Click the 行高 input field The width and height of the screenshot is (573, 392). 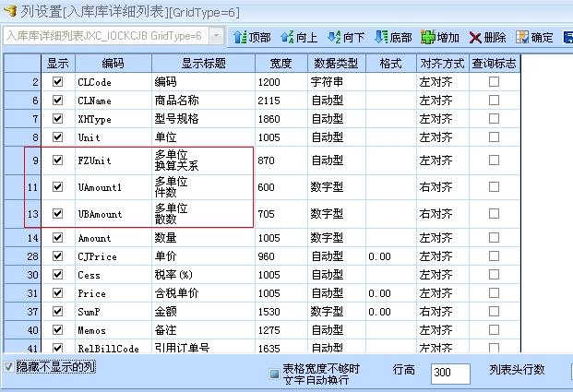[x=452, y=373]
